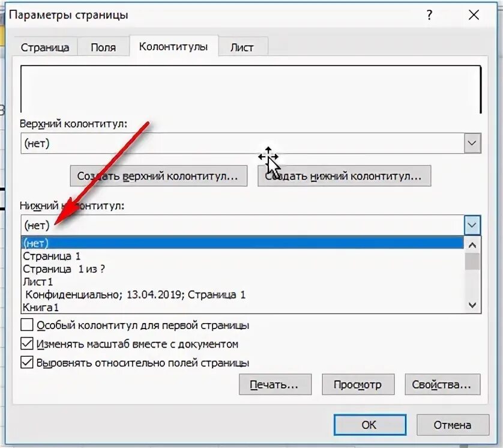Viewport: 503px width, 448px height.
Task: Click the footer list scrollbar thumb
Action: pos(472,261)
